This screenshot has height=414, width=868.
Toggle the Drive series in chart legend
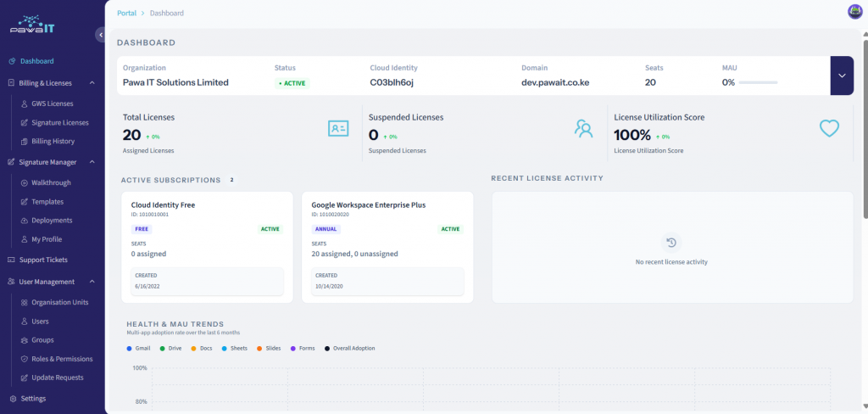click(x=170, y=349)
